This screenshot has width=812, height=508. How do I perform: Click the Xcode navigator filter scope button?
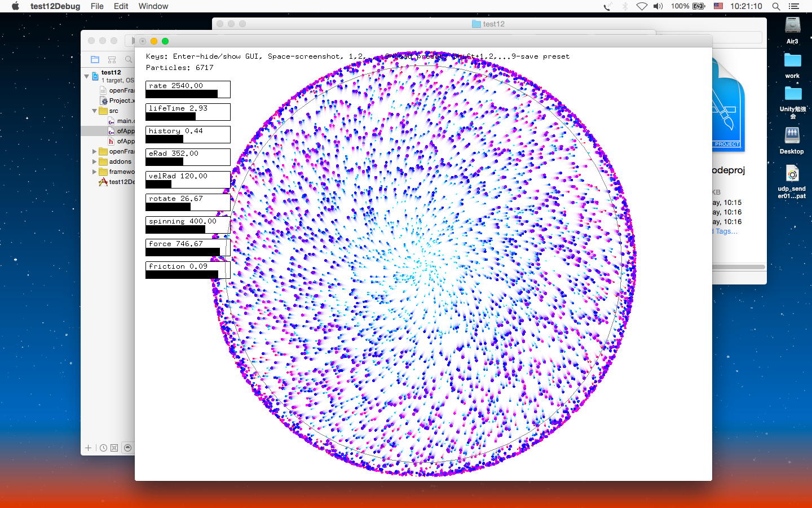click(128, 448)
